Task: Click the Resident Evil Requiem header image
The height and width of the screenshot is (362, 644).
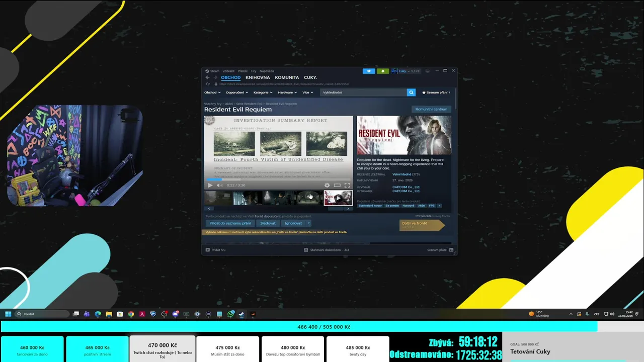Action: 404,135
